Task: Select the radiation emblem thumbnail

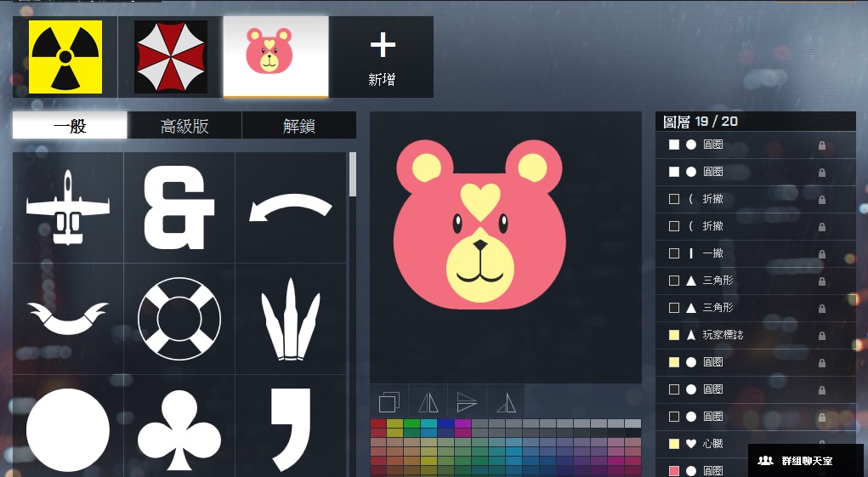Action: [x=65, y=57]
